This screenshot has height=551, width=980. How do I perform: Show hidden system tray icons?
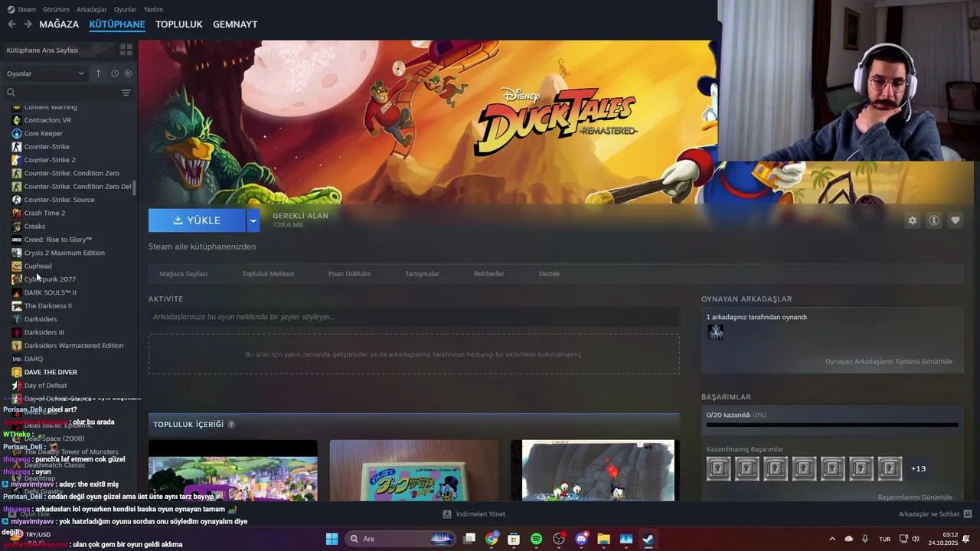pyautogui.click(x=832, y=539)
